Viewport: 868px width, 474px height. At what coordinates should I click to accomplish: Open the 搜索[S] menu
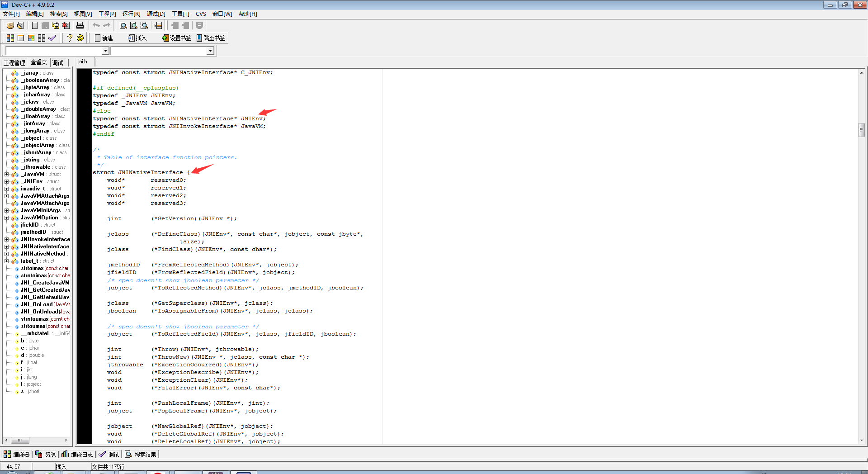pos(59,14)
